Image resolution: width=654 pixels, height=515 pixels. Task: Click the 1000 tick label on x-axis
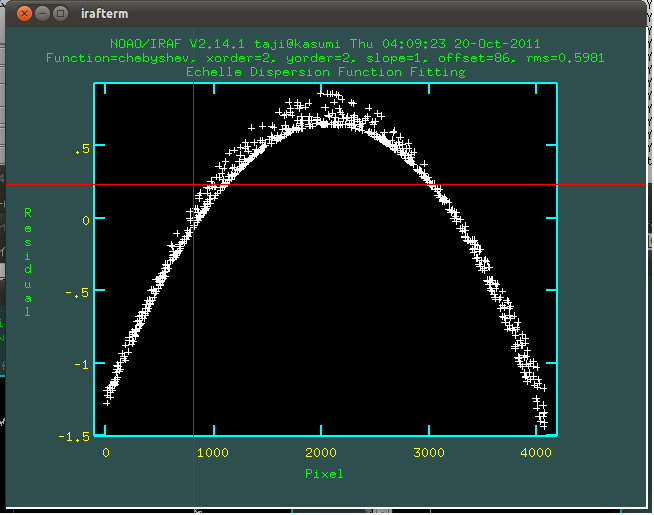pyautogui.click(x=212, y=452)
